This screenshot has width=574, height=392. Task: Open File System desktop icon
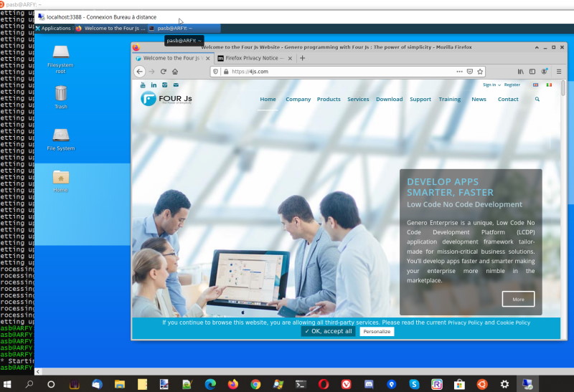tap(61, 139)
